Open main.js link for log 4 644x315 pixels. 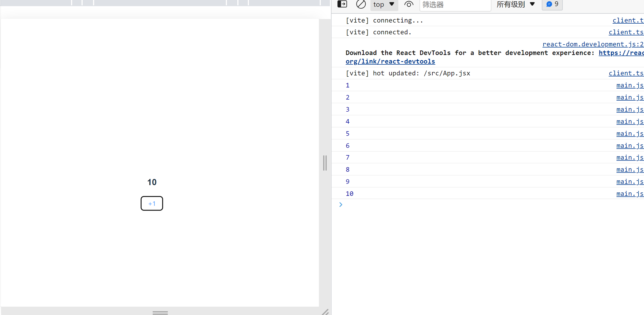630,122
